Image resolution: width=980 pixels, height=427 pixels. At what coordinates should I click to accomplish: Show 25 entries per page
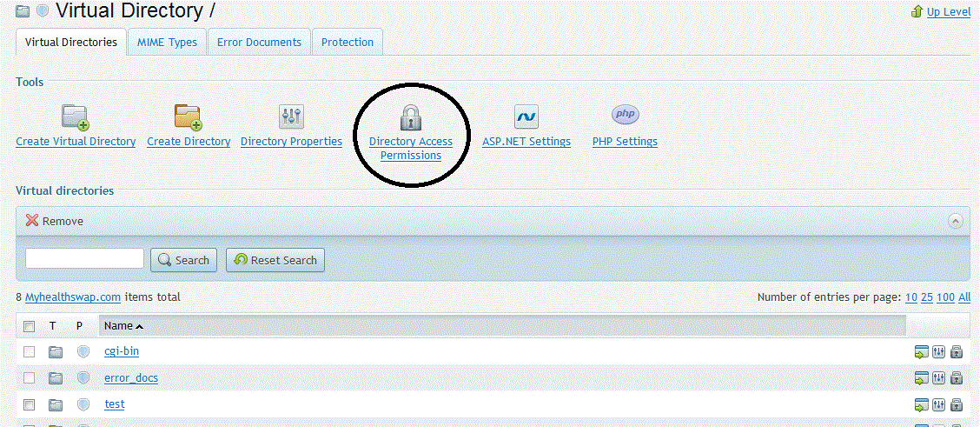click(927, 297)
